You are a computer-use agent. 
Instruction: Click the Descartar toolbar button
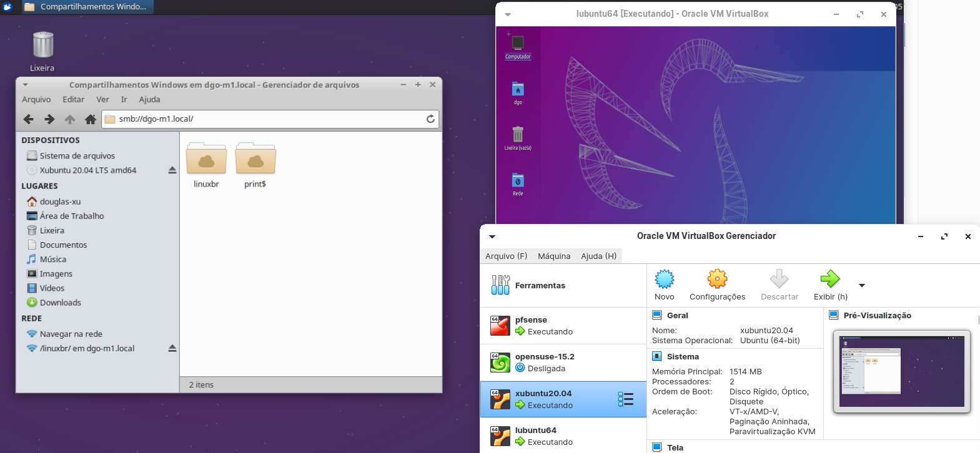point(780,285)
